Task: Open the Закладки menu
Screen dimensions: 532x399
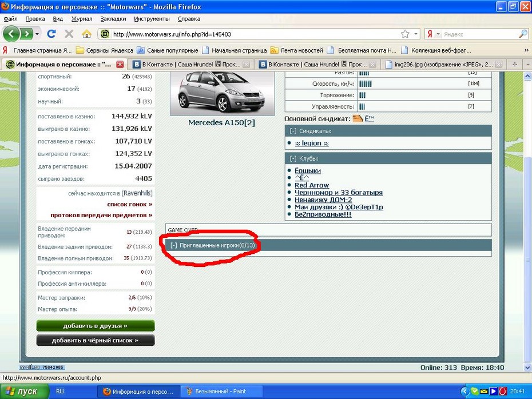Action: coord(113,19)
